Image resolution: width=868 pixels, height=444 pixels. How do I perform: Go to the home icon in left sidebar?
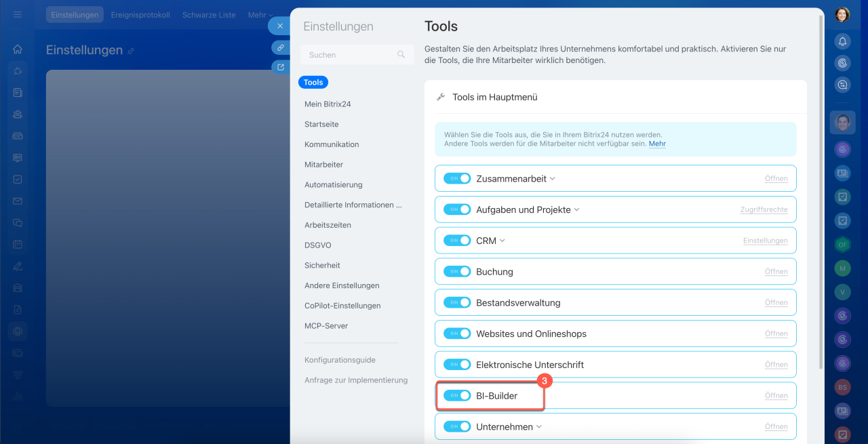(18, 49)
